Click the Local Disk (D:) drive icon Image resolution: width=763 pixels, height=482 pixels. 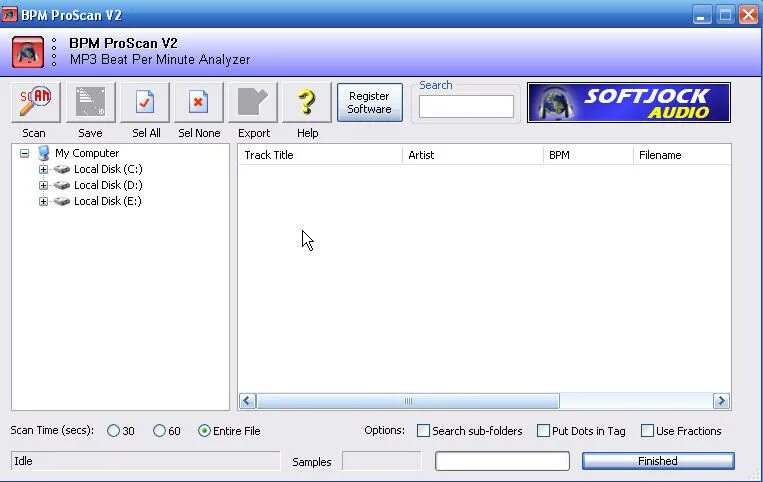[x=62, y=185]
